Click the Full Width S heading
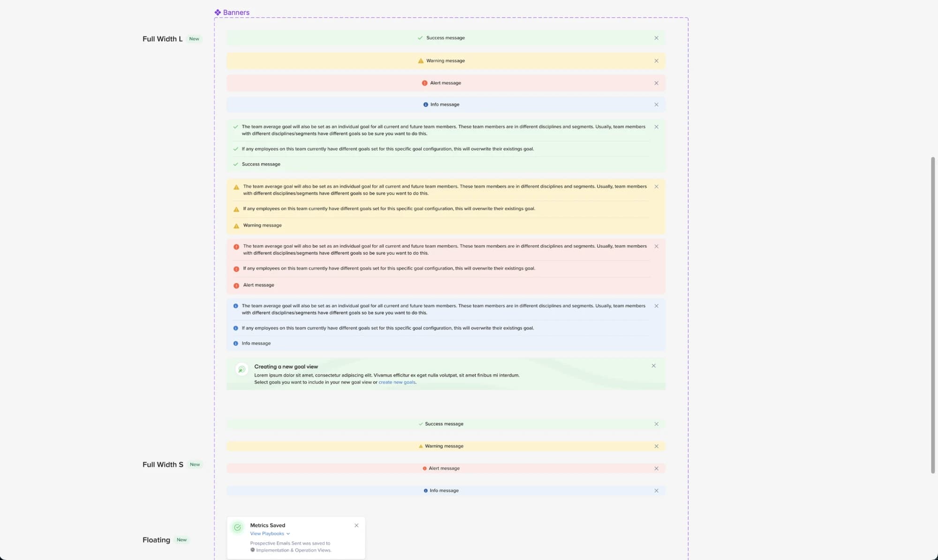Image resolution: width=938 pixels, height=560 pixels. point(163,465)
